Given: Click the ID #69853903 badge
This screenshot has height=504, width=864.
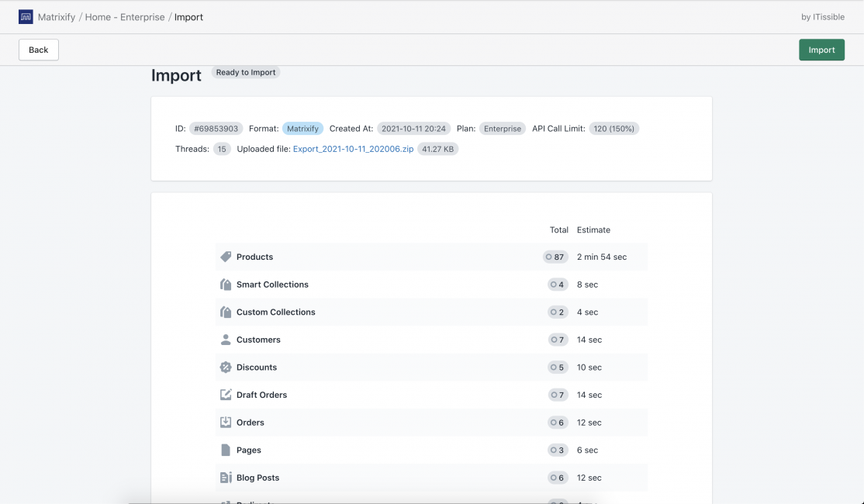Looking at the screenshot, I should 216,128.
